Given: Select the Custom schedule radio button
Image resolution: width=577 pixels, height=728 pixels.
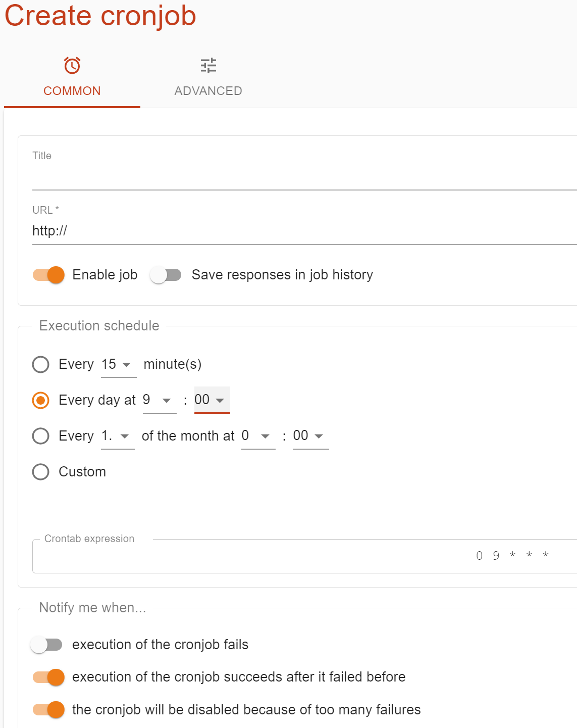Looking at the screenshot, I should tap(41, 472).
